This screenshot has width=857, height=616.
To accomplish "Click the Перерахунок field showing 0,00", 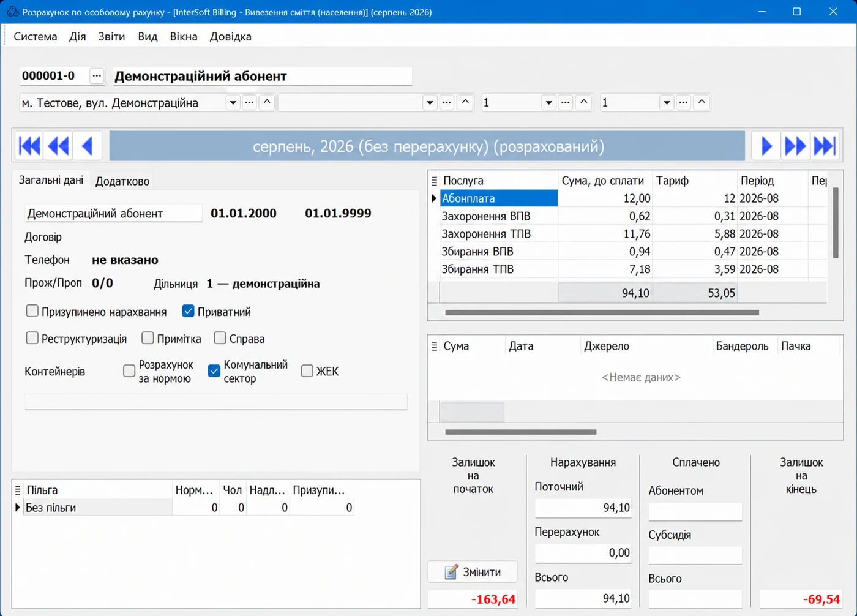I will 583,553.
